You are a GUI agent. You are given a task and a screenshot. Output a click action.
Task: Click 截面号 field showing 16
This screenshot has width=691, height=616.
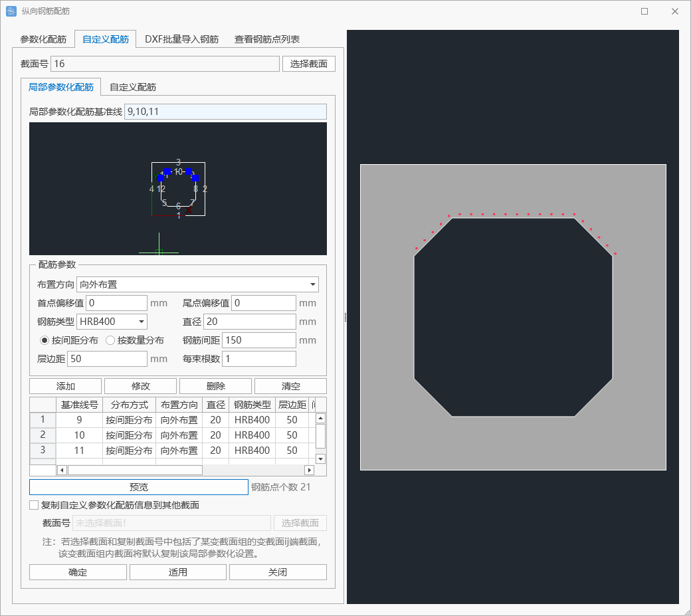pyautogui.click(x=165, y=64)
